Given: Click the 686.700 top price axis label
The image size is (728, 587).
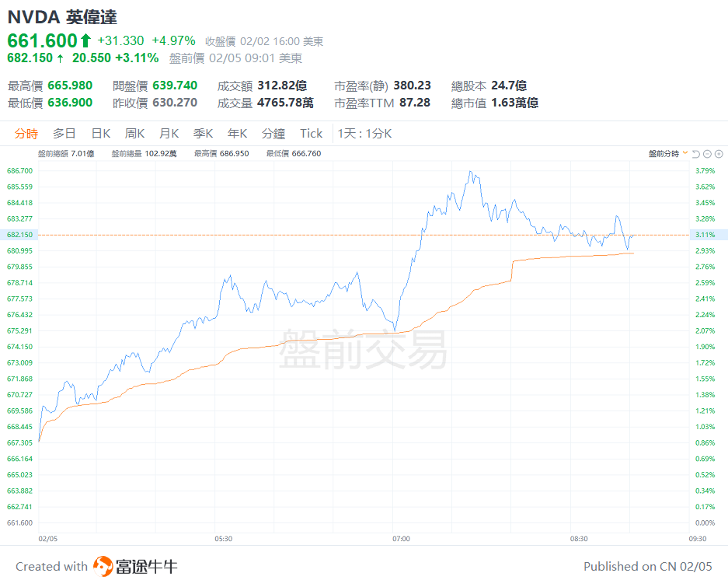Looking at the screenshot, I should pos(20,171).
